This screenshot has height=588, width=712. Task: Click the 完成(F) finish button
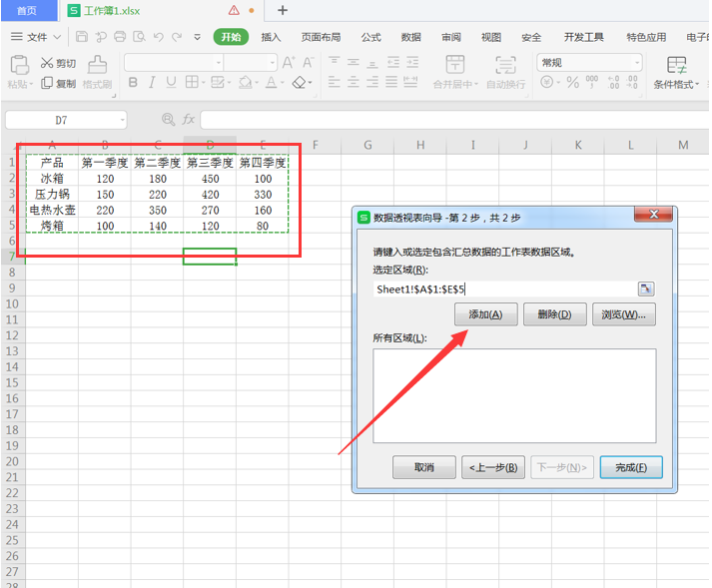[x=631, y=467]
